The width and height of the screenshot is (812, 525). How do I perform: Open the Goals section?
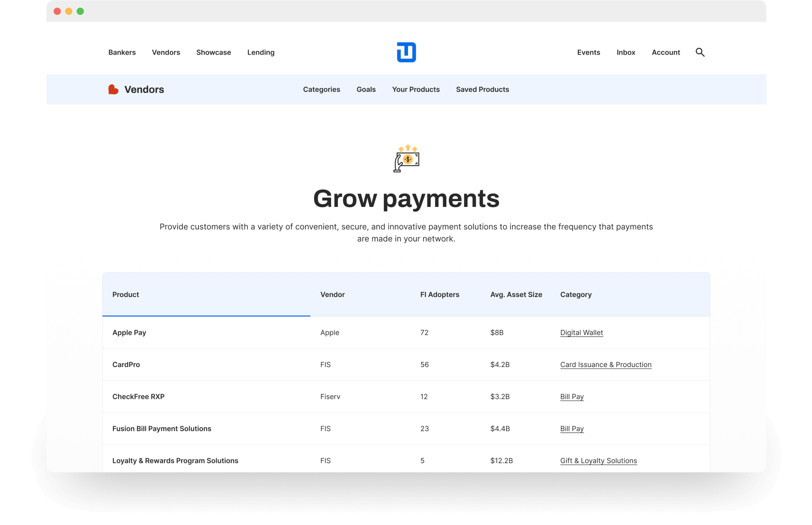pos(366,89)
